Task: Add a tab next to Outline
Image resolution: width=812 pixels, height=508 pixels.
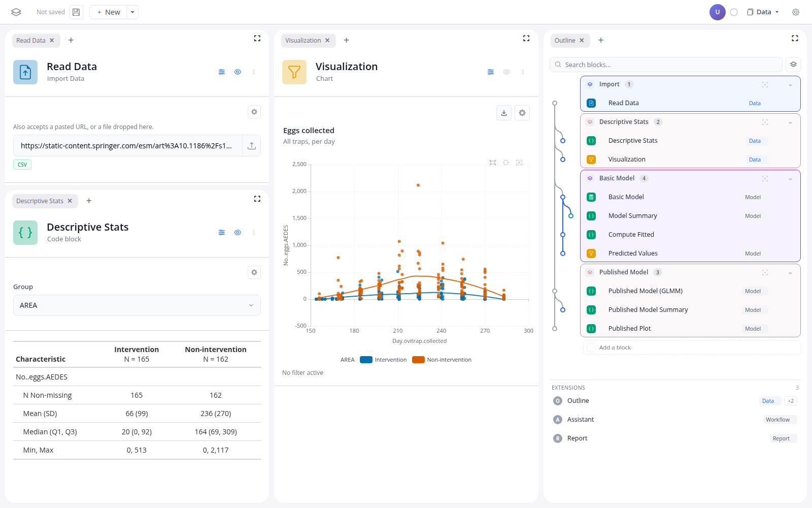Action: point(601,40)
